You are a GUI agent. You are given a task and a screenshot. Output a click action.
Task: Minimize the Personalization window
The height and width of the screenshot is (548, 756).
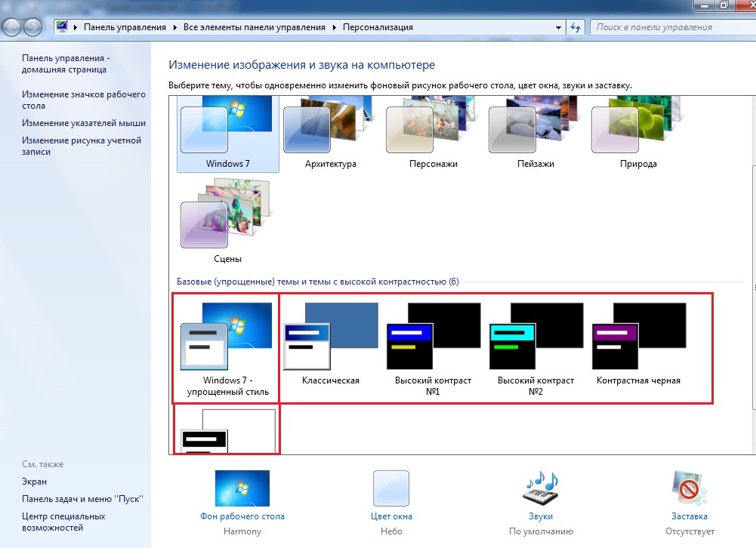click(705, 5)
